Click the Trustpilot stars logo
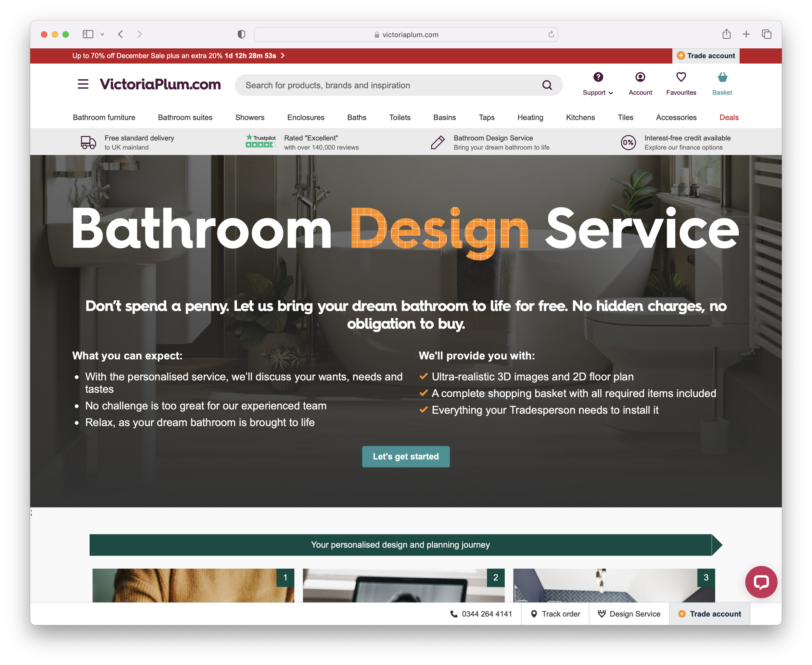 260,141
